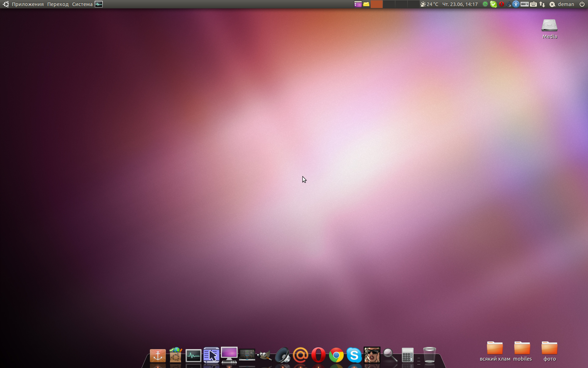This screenshot has height=368, width=588.
Task: Open the cursor window icon in dock
Action: tap(211, 355)
